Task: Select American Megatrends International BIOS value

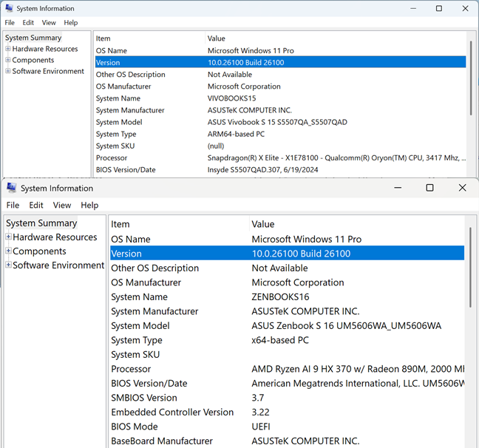Action: (x=358, y=384)
